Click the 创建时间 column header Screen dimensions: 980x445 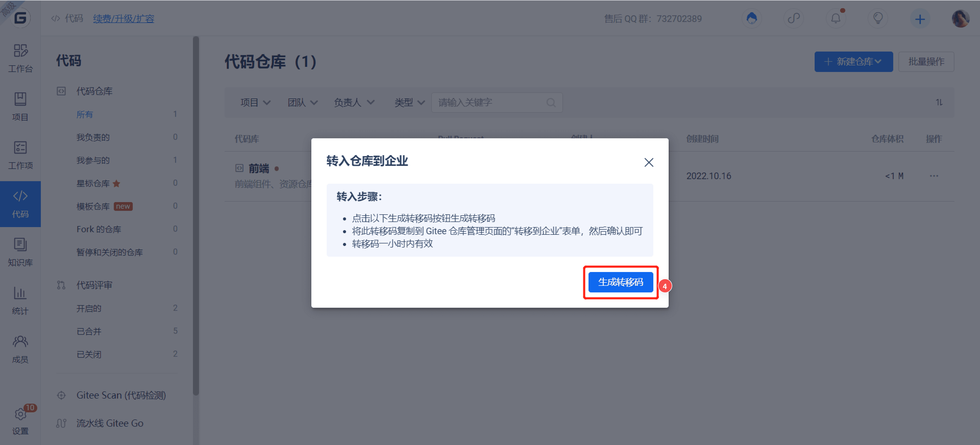pos(702,139)
